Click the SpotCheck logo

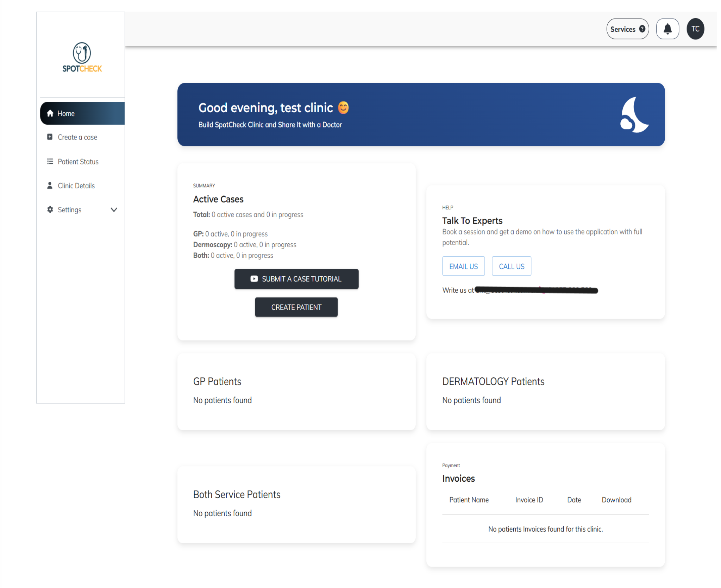tap(82, 57)
